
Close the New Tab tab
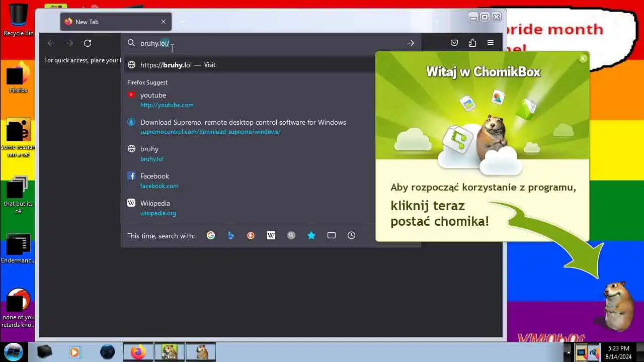164,22
